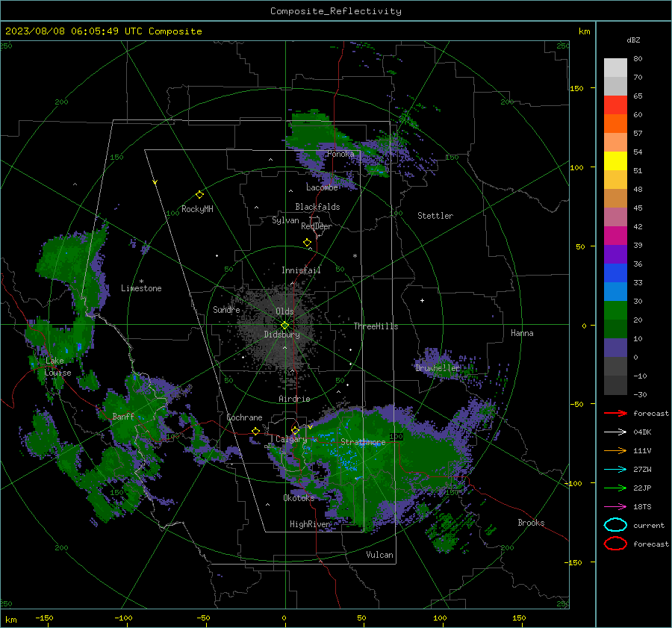Pick the bright green 20-30 dBZ swatch
The width and height of the screenshot is (672, 628).
[615, 310]
